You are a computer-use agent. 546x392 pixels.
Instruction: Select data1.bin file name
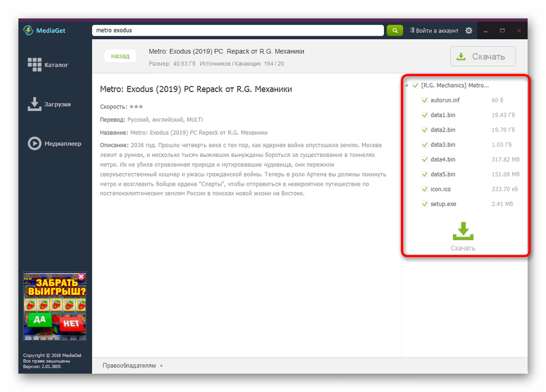click(443, 115)
